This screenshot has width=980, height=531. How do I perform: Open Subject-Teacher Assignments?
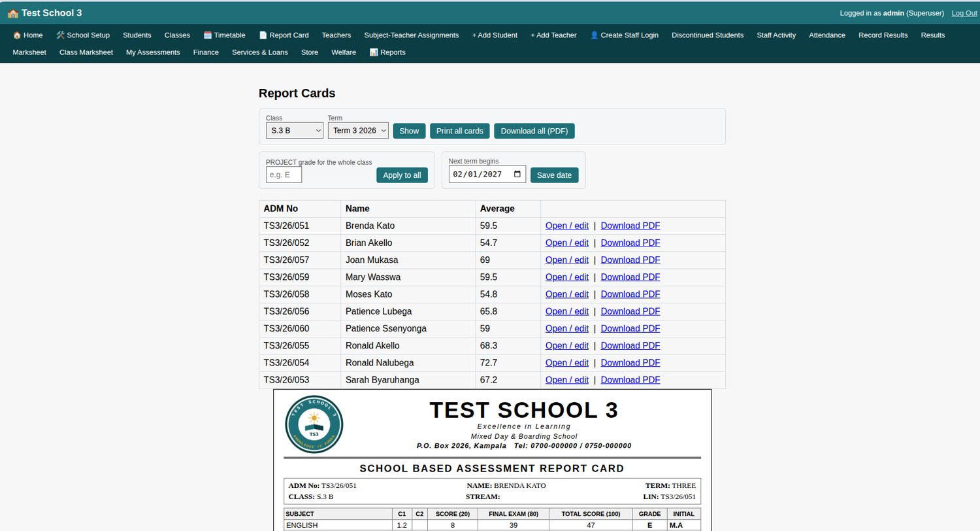[x=412, y=35]
